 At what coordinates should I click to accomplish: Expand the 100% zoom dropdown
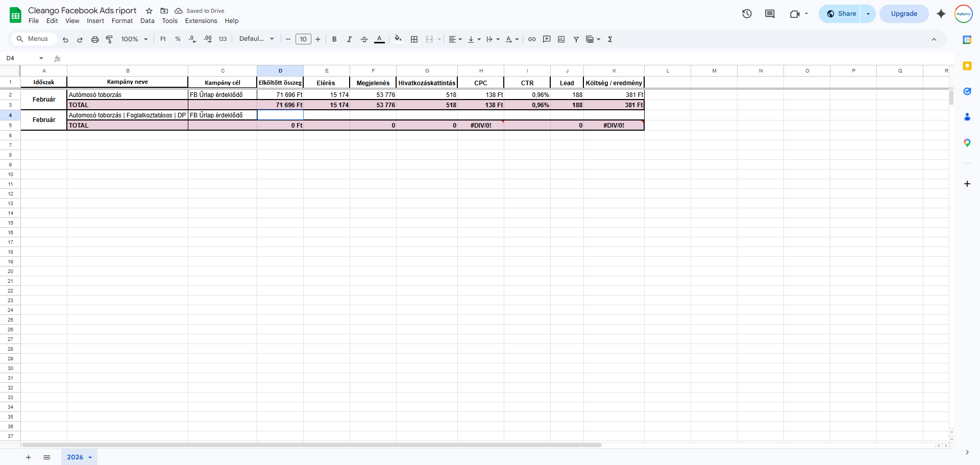click(x=134, y=39)
